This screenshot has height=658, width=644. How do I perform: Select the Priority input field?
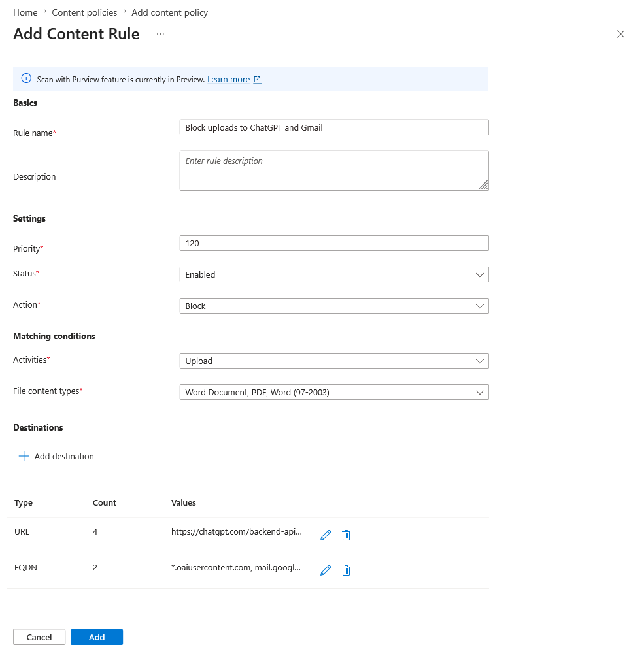tap(333, 243)
